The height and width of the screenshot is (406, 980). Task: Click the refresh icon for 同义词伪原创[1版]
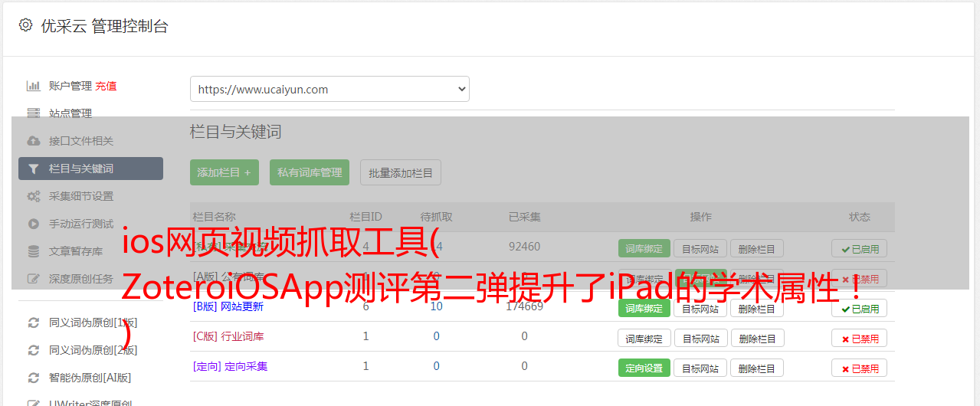coord(33,323)
